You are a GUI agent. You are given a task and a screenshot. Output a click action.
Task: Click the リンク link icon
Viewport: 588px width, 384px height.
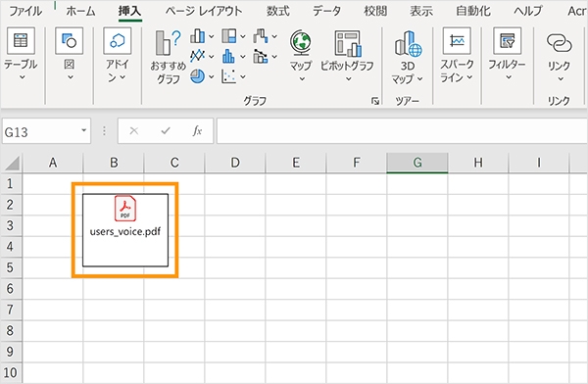pyautogui.click(x=560, y=43)
